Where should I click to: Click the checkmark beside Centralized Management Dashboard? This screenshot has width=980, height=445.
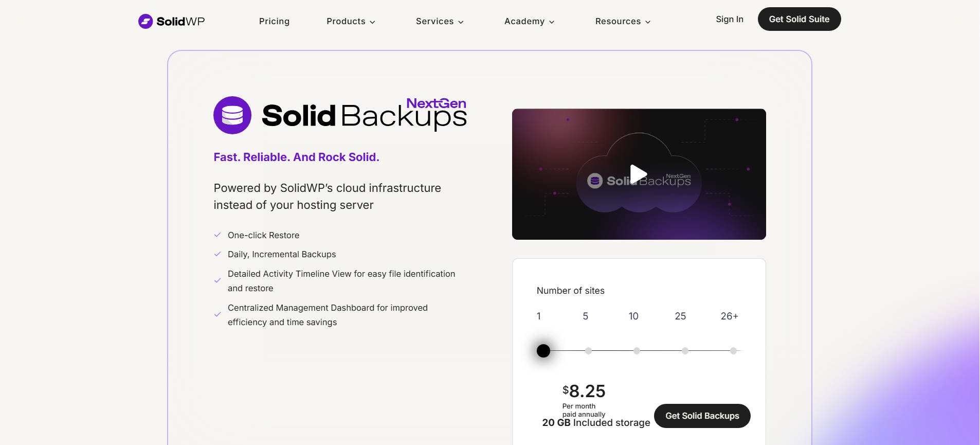(x=217, y=314)
